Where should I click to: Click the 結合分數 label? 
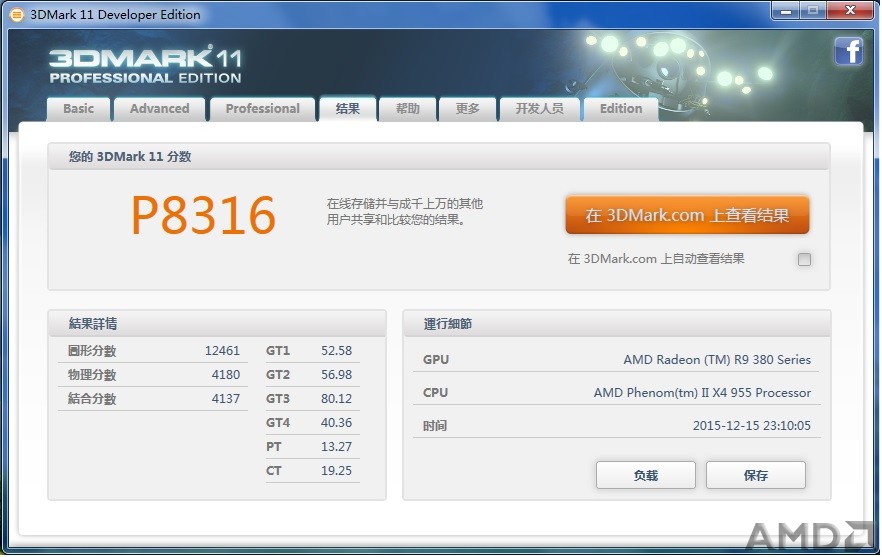tap(92, 399)
